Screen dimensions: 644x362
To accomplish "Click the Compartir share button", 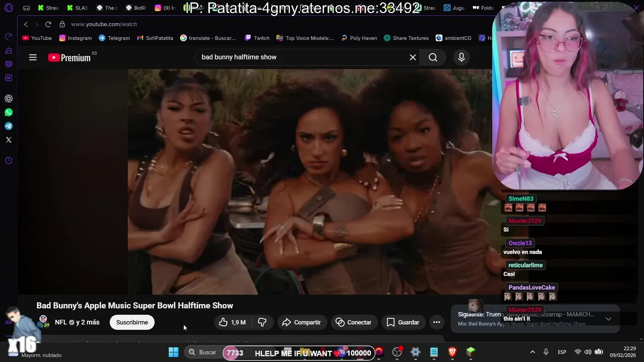I will [301, 322].
